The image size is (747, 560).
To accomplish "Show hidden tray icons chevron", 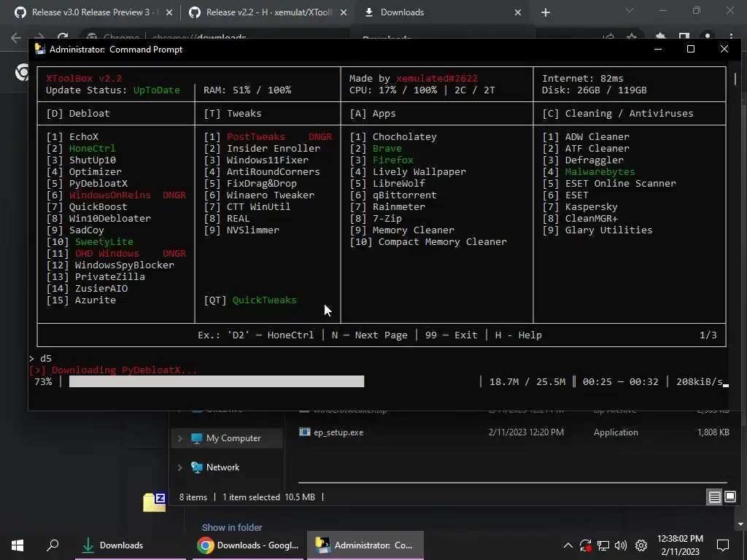I will point(568,545).
